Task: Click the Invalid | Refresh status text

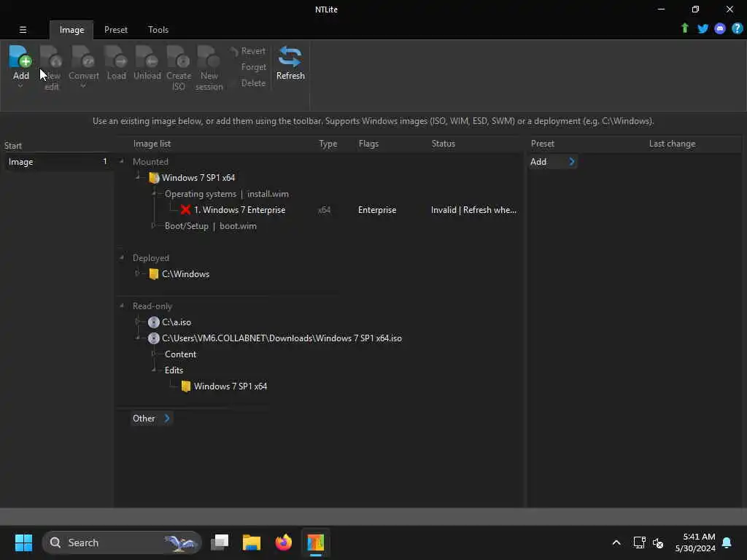Action: (x=473, y=209)
